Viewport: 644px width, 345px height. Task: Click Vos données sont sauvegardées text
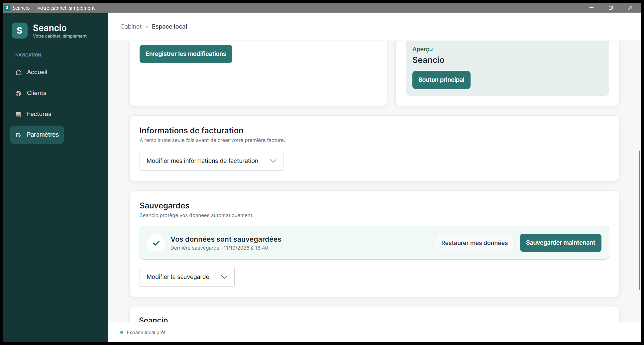226,239
